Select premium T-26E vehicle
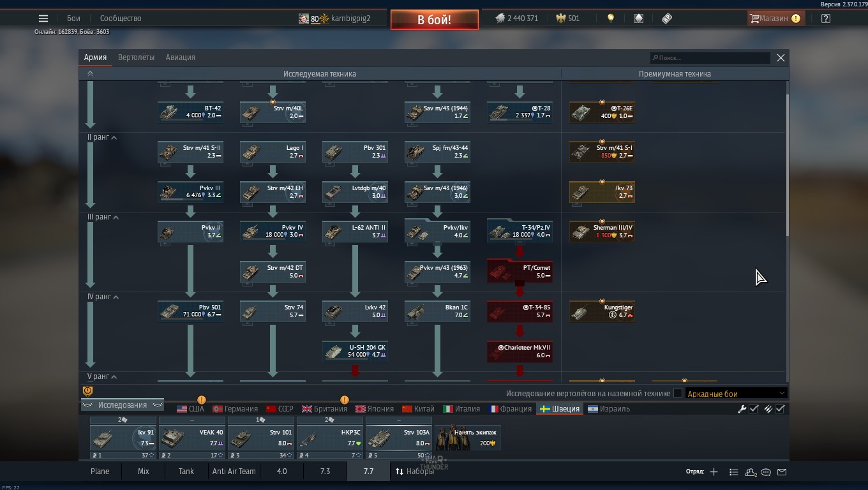This screenshot has height=490, width=868. point(602,112)
